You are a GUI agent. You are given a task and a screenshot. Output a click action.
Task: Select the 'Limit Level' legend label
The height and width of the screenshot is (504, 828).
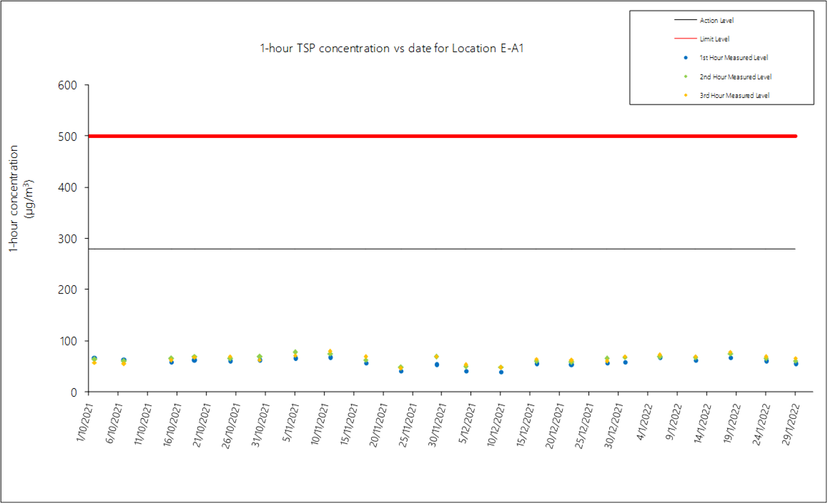pyautogui.click(x=714, y=39)
